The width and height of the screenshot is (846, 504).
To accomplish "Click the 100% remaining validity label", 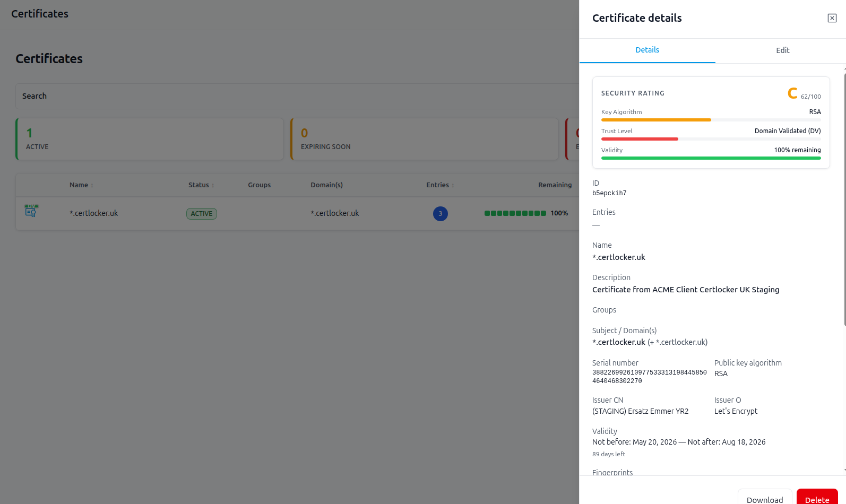I will click(797, 150).
